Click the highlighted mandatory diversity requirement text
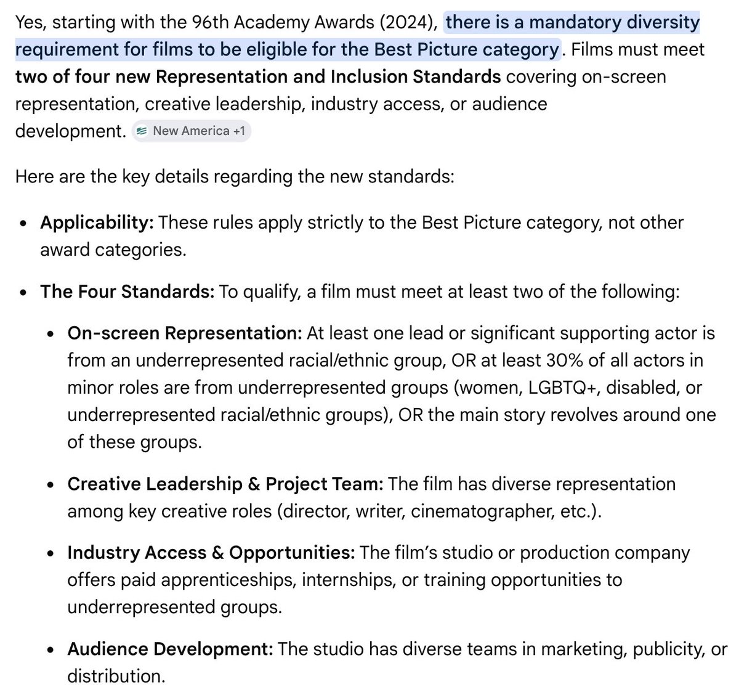739x700 pixels. pyautogui.click(x=357, y=36)
